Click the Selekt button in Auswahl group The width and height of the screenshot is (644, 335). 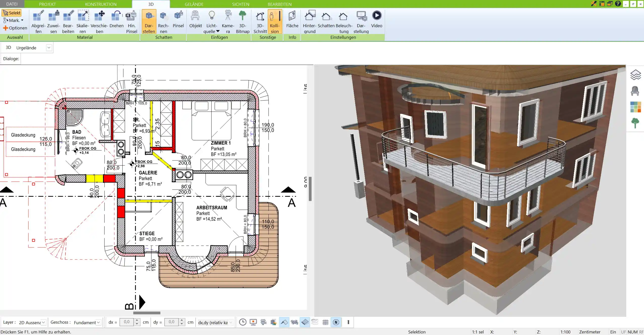11,13
